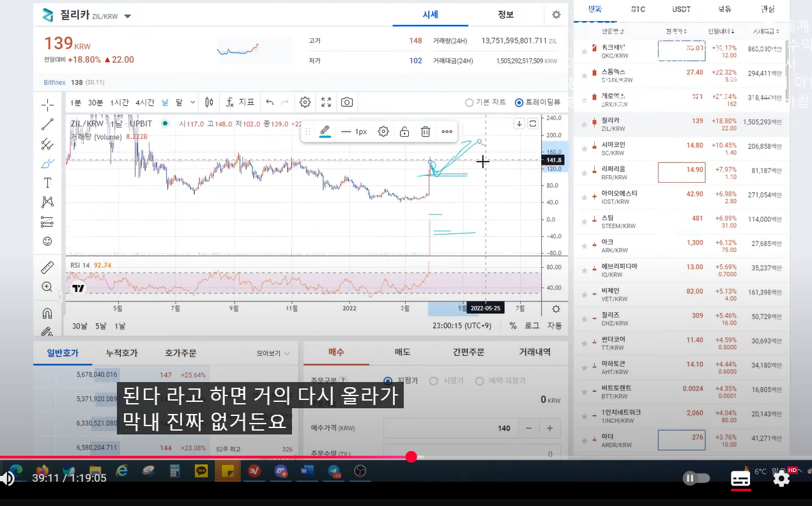Open the 거래내역 tab

point(535,352)
